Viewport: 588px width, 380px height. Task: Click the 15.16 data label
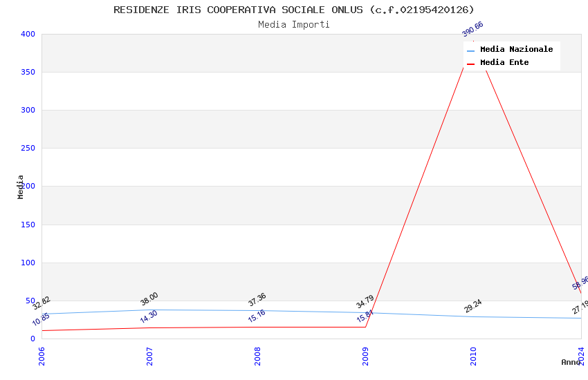pyautogui.click(x=257, y=316)
